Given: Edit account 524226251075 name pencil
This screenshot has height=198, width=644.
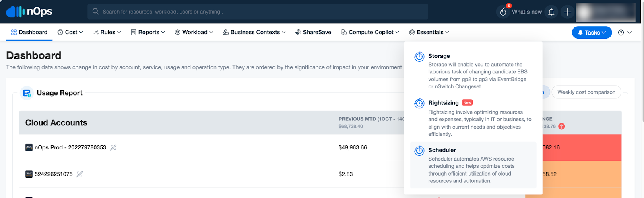Looking at the screenshot, I should [x=80, y=174].
